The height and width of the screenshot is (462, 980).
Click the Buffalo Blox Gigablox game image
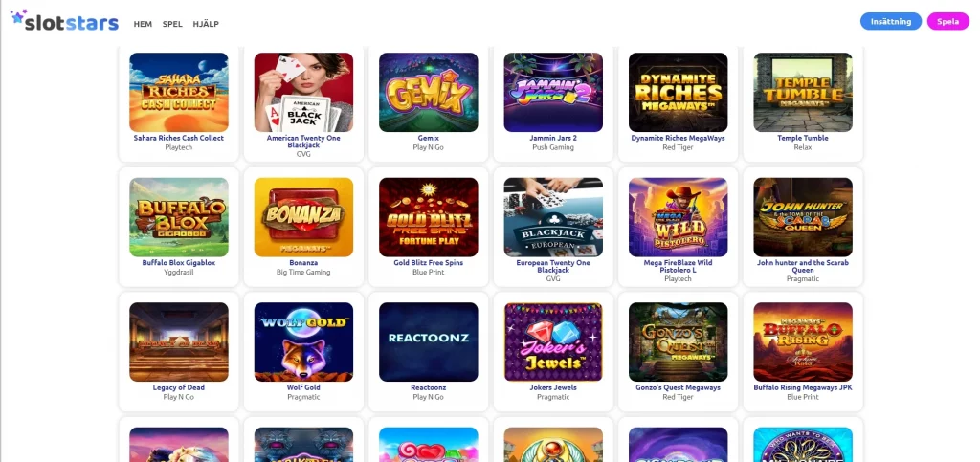[x=179, y=217]
